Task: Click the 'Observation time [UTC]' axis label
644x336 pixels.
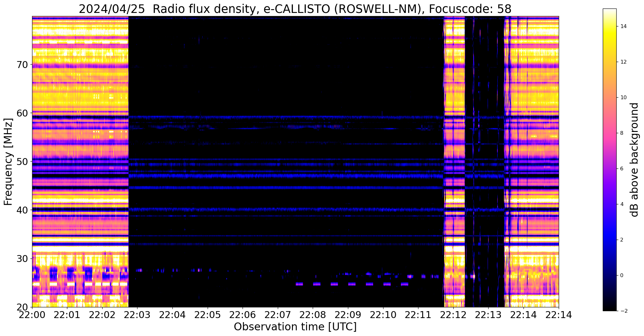Action: tap(295, 327)
